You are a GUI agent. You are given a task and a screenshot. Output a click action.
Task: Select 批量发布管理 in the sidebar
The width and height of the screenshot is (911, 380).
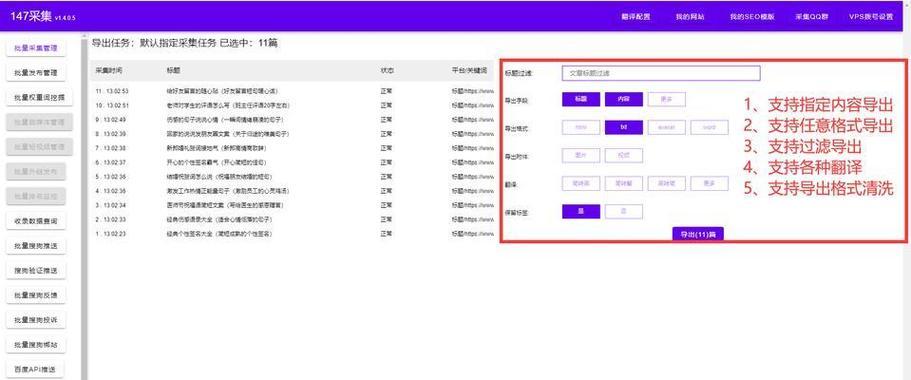pos(36,73)
